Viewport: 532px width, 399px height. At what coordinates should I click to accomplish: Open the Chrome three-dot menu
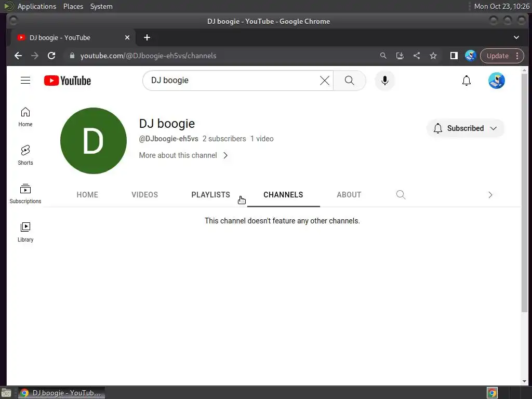pyautogui.click(x=517, y=56)
